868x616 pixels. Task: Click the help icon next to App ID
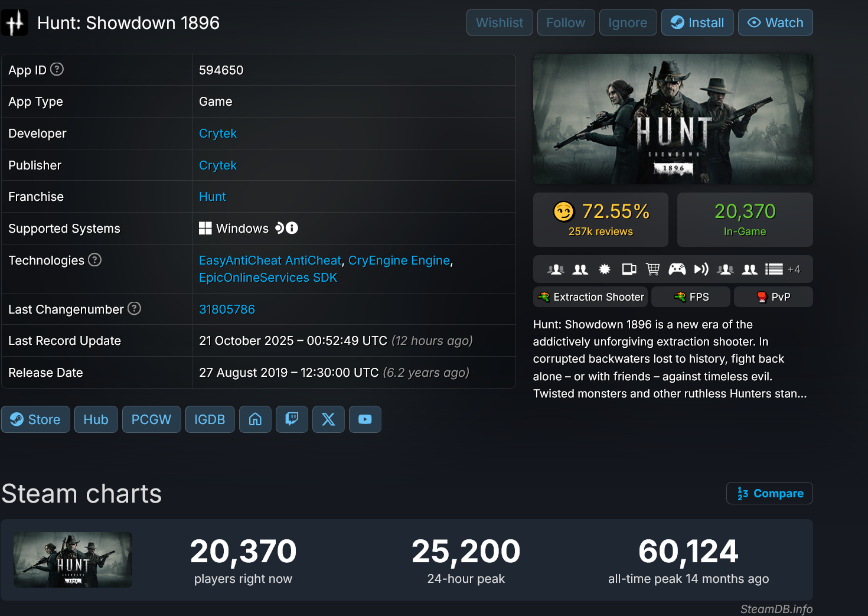click(x=57, y=69)
